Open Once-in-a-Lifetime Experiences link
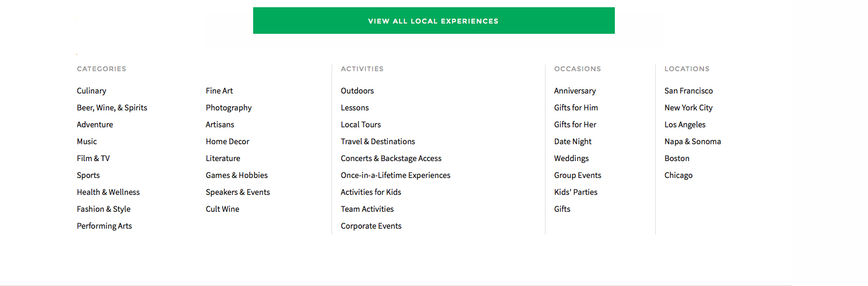868x286 pixels. click(395, 176)
